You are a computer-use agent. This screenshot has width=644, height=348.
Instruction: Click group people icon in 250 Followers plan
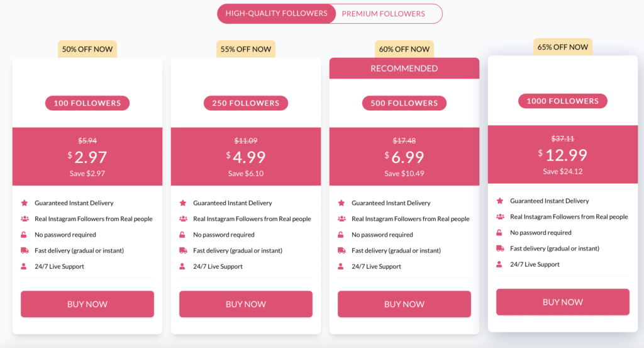point(183,218)
